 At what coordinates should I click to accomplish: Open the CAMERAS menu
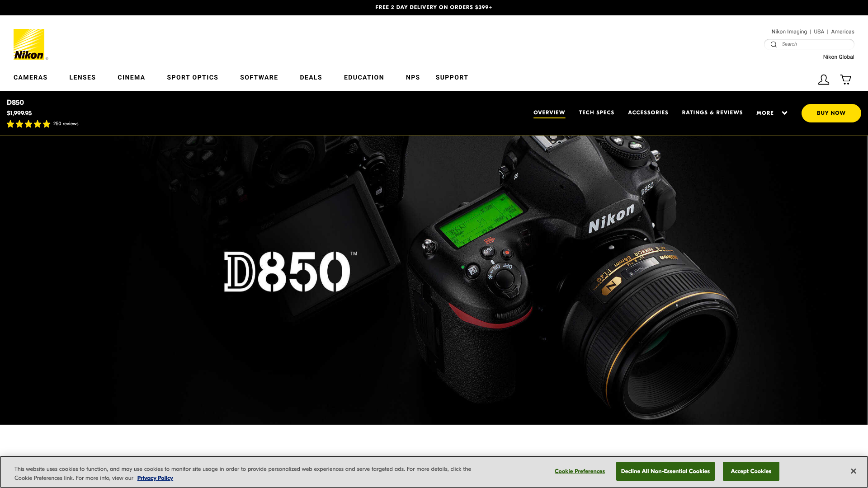[30, 77]
